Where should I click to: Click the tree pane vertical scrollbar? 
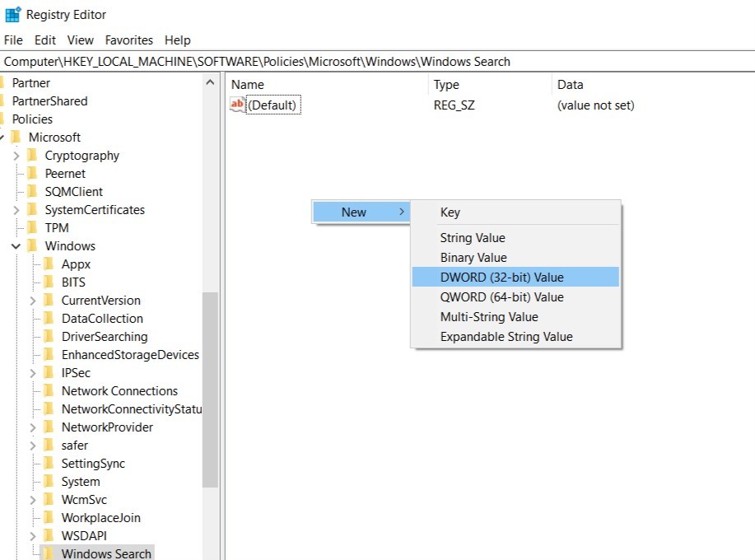pyautogui.click(x=210, y=387)
